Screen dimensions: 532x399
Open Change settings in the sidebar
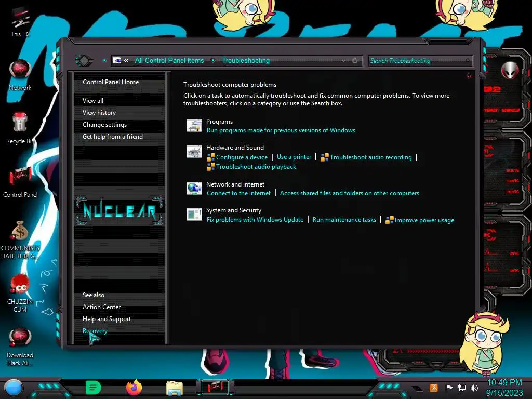coord(104,125)
